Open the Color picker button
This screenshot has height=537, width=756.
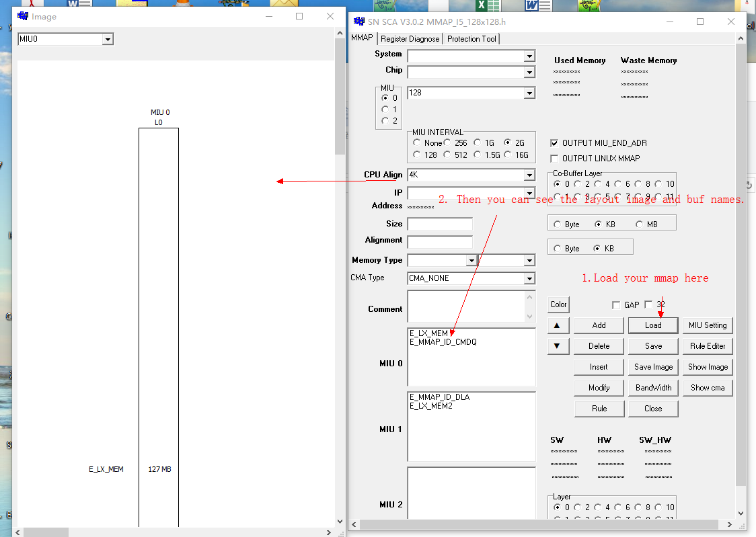558,304
